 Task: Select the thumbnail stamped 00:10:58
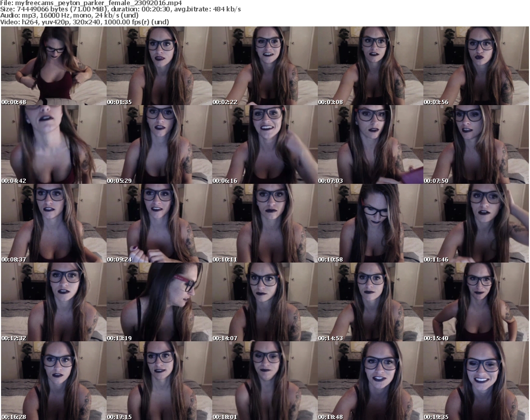[371, 224]
